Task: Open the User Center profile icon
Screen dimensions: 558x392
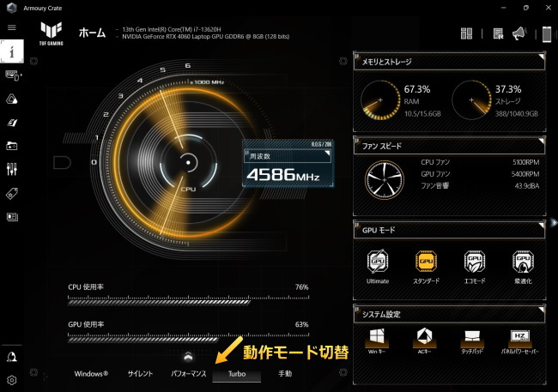Action: [x=12, y=357]
